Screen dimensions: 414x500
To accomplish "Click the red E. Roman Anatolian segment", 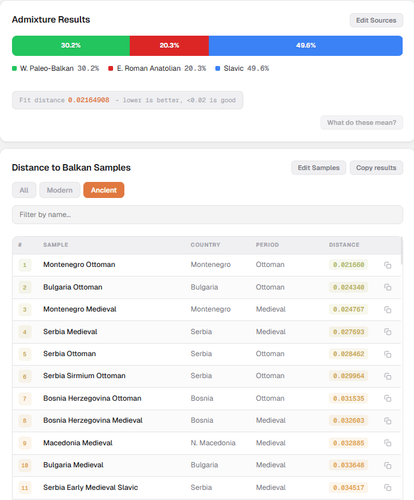I will [x=169, y=46].
